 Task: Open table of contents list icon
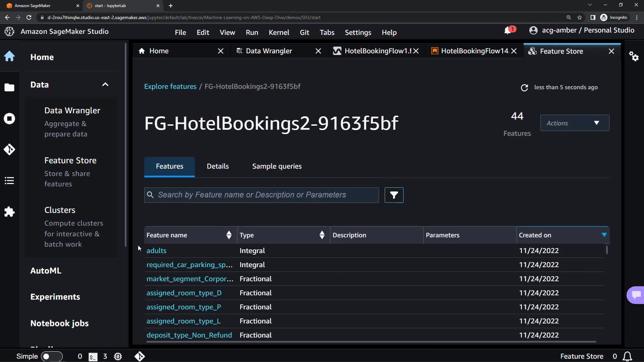(9, 181)
